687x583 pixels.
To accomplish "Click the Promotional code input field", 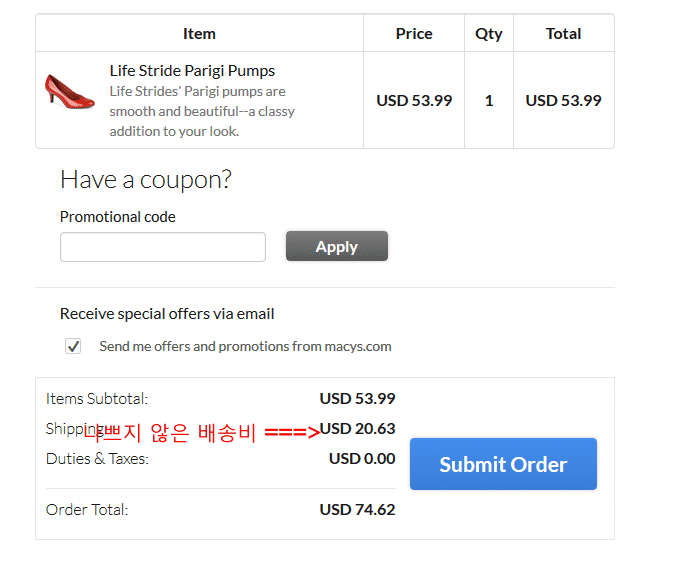I will coord(163,247).
